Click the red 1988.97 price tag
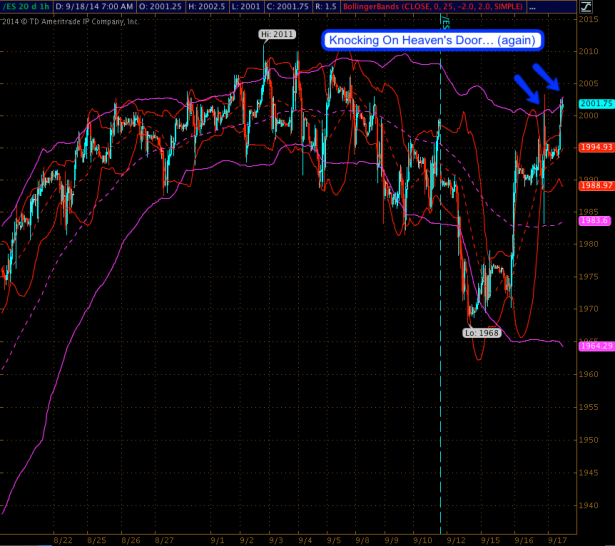615x546 pixels. (x=595, y=186)
